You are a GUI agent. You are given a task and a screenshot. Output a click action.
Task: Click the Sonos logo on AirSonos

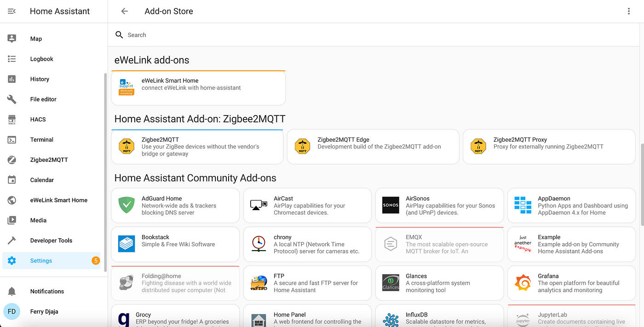coord(391,205)
